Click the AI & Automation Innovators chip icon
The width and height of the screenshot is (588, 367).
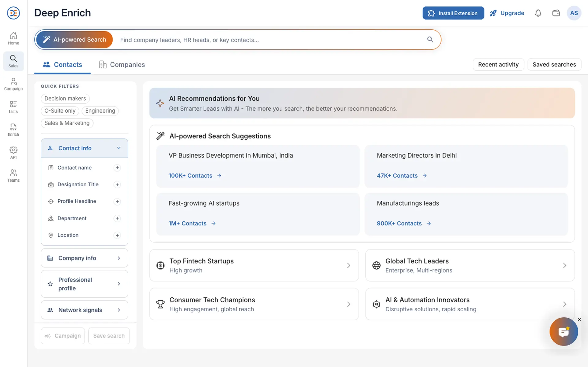point(376,304)
